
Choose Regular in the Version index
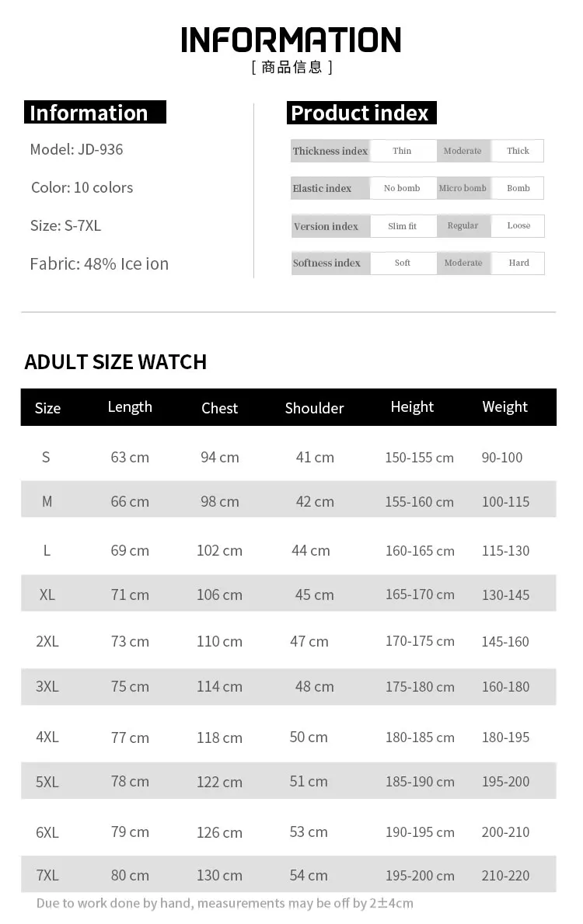[463, 225]
